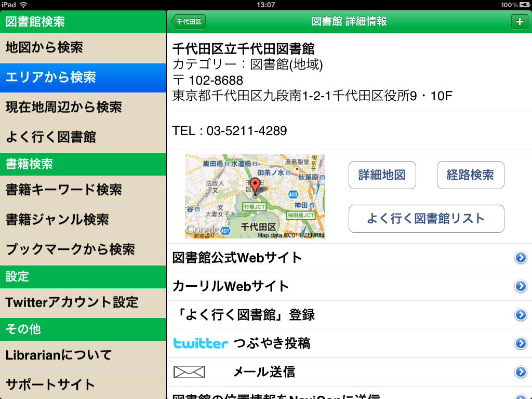Open サポートサイト entry
Image resolution: width=532 pixels, height=399 pixels.
pos(83,385)
